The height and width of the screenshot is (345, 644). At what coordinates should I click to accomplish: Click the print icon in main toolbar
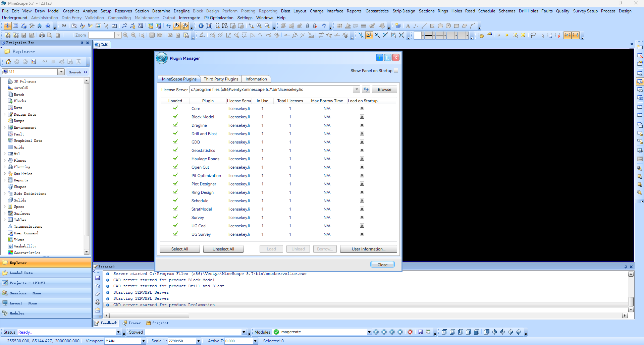[42, 35]
